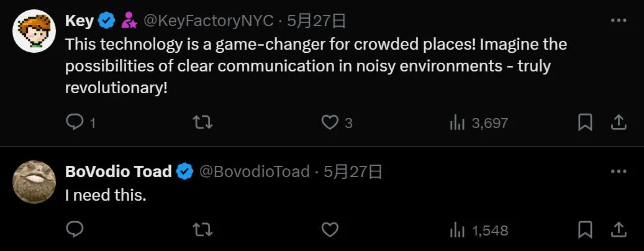The width and height of the screenshot is (644, 251).
Task: Reply to Key's tweet
Action: (75, 122)
